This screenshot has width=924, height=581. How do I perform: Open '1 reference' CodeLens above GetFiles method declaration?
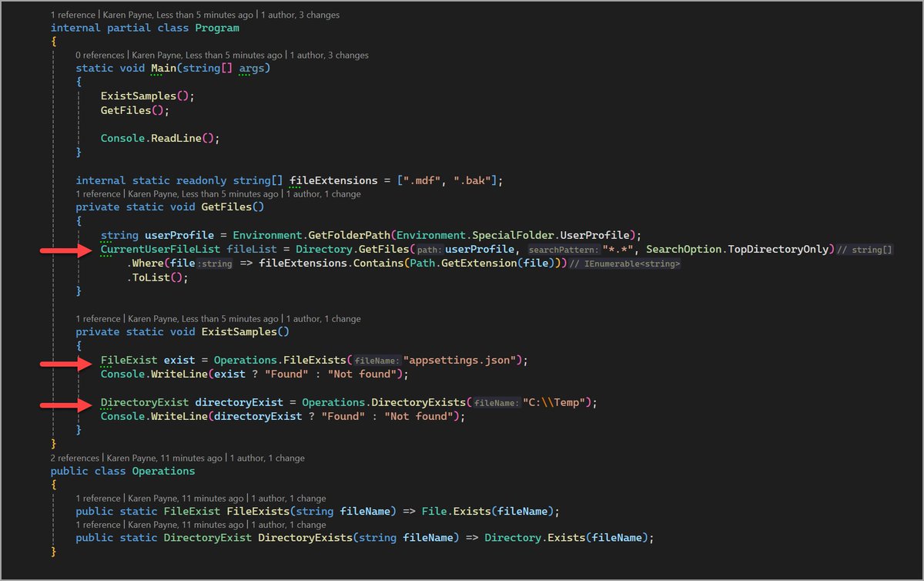(x=99, y=194)
